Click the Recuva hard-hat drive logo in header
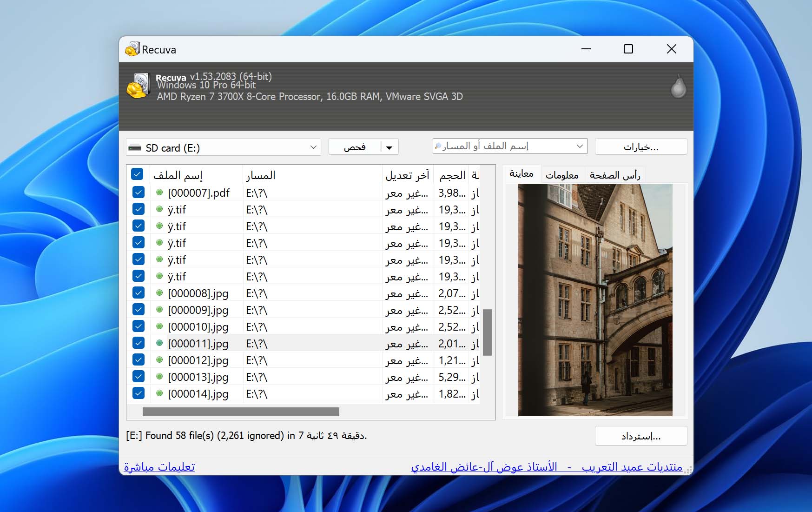Image resolution: width=812 pixels, height=512 pixels. (x=139, y=86)
